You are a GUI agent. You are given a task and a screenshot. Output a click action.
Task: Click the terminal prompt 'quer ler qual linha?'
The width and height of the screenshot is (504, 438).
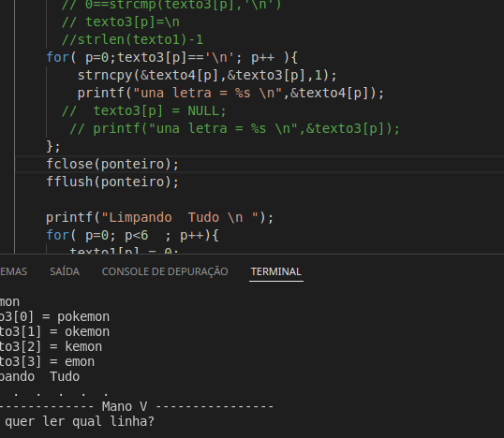click(80, 421)
